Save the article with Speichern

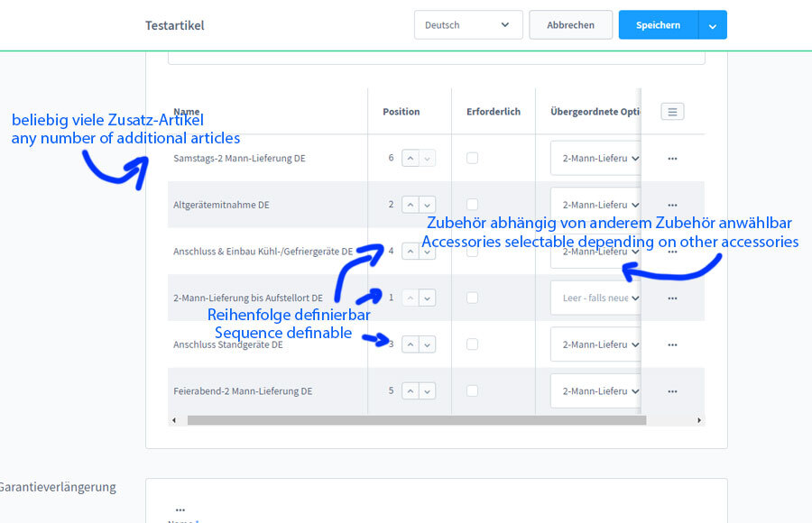658,25
